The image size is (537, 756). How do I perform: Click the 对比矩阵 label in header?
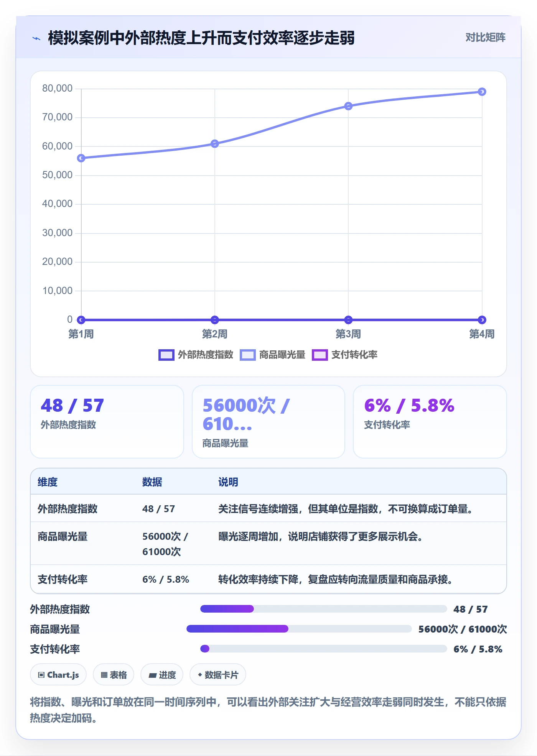[485, 37]
